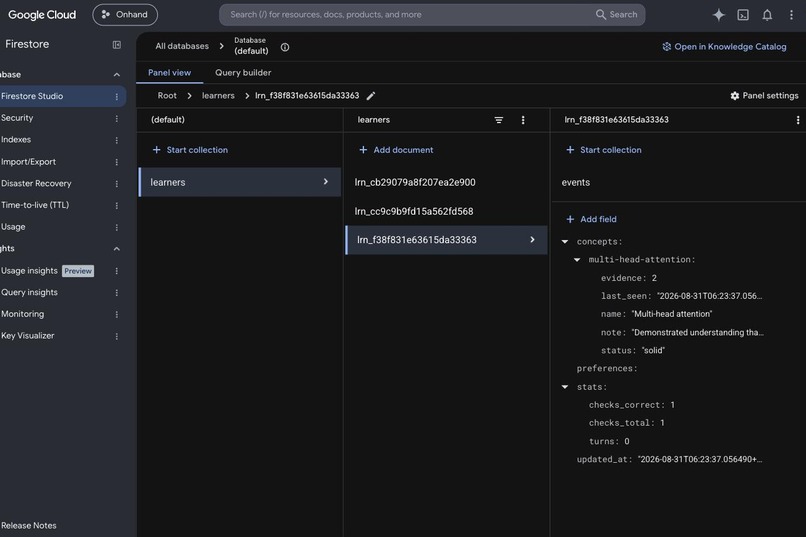Viewport: 806px width, 537px height.
Task: Open the top-right settings overflow menu
Action: point(791,15)
